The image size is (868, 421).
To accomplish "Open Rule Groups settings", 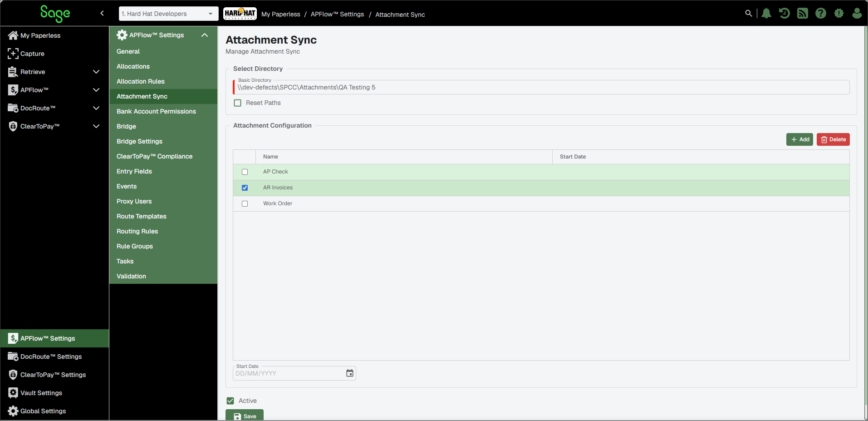I will coord(163,246).
